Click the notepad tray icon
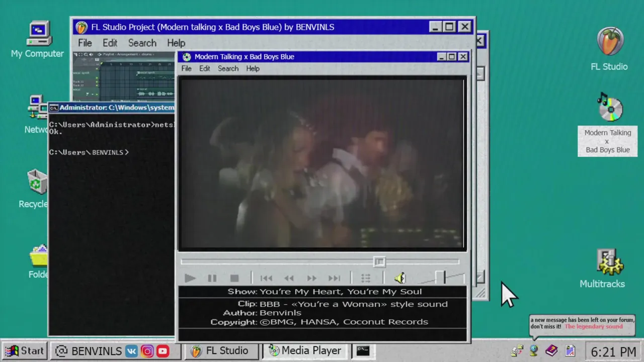644x362 pixels. pyautogui.click(x=570, y=350)
